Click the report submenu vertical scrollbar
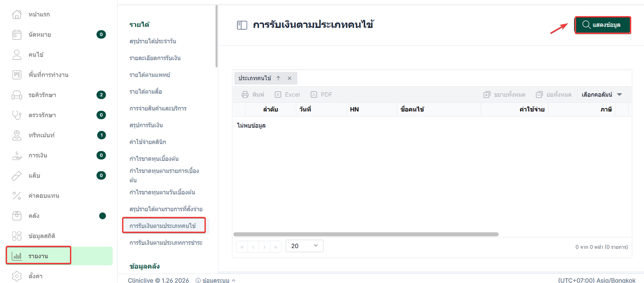Viewport: 644px width, 283px height. pyautogui.click(x=216, y=36)
